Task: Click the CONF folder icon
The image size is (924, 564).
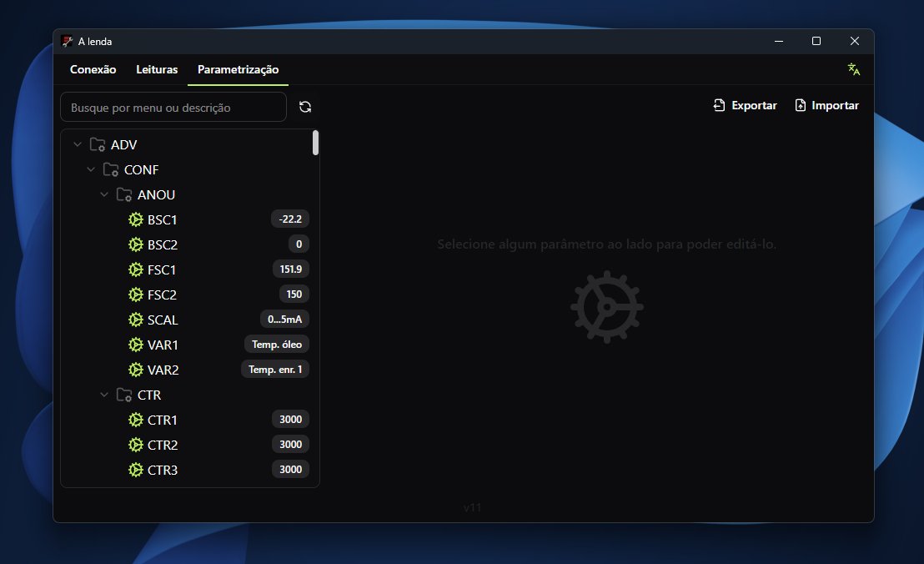Action: click(111, 169)
